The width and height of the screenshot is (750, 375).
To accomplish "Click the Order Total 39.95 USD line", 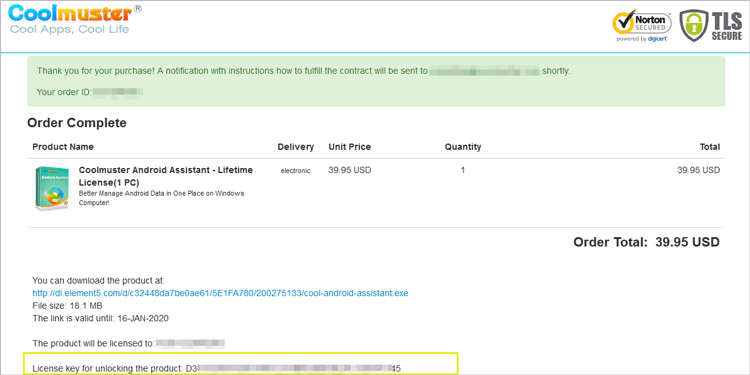I will click(x=646, y=242).
